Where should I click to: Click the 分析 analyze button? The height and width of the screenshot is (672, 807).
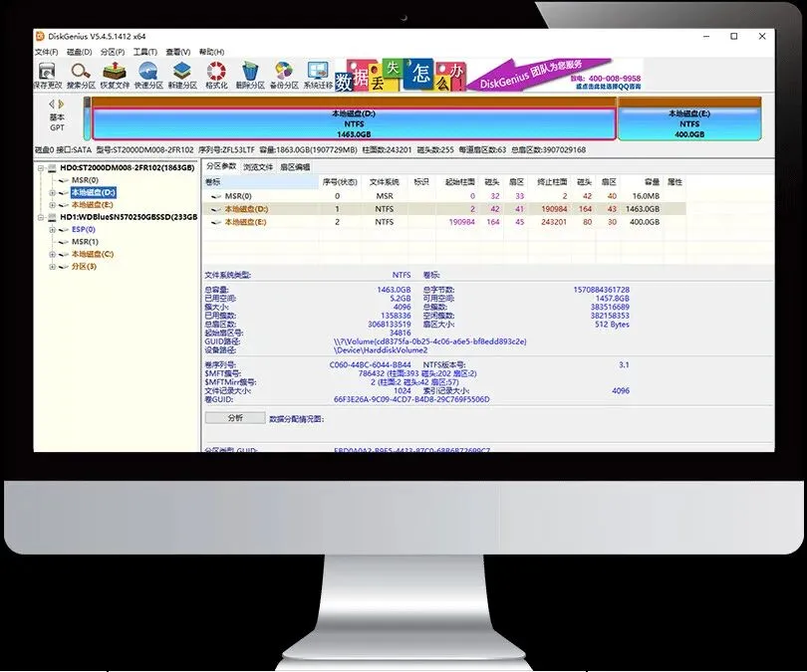coord(235,418)
